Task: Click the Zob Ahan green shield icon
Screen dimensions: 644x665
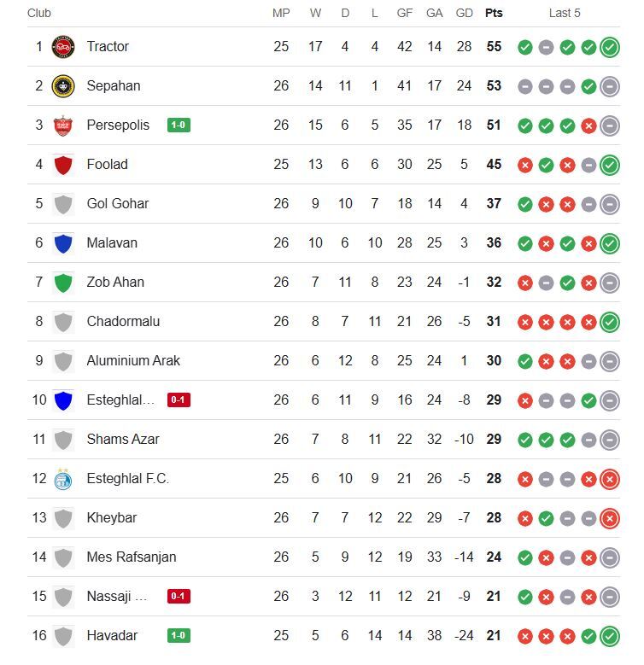Action: point(63,282)
